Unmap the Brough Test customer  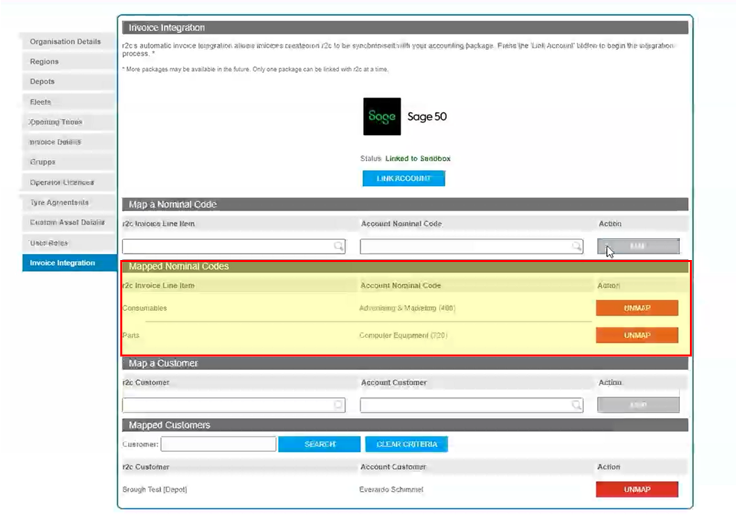coord(637,489)
